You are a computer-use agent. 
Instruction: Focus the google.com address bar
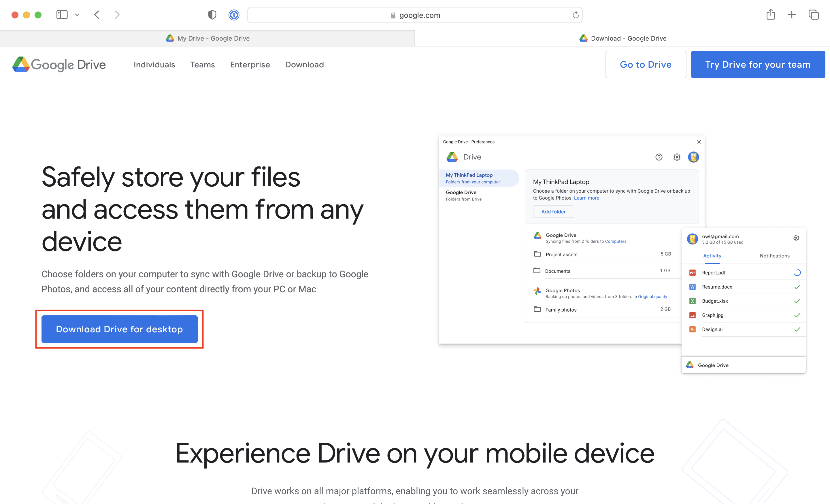pos(414,15)
